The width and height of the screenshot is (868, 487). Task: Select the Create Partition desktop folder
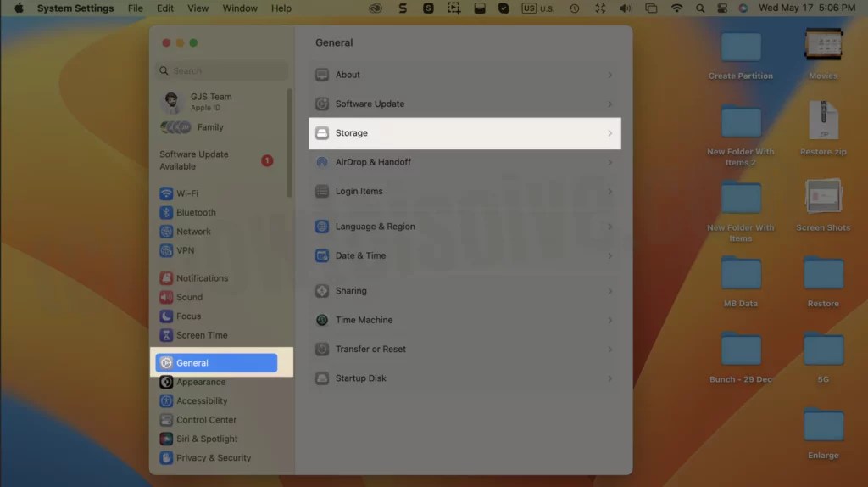[x=741, y=55]
